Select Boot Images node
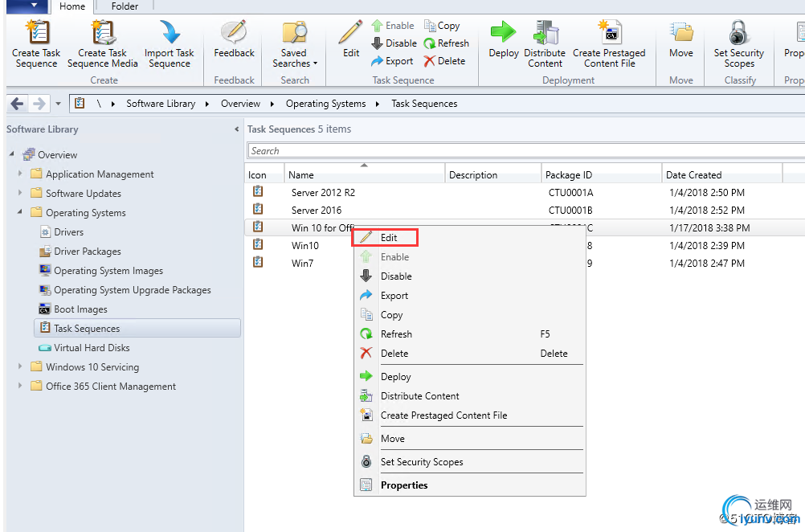The image size is (805, 532). pos(73,309)
